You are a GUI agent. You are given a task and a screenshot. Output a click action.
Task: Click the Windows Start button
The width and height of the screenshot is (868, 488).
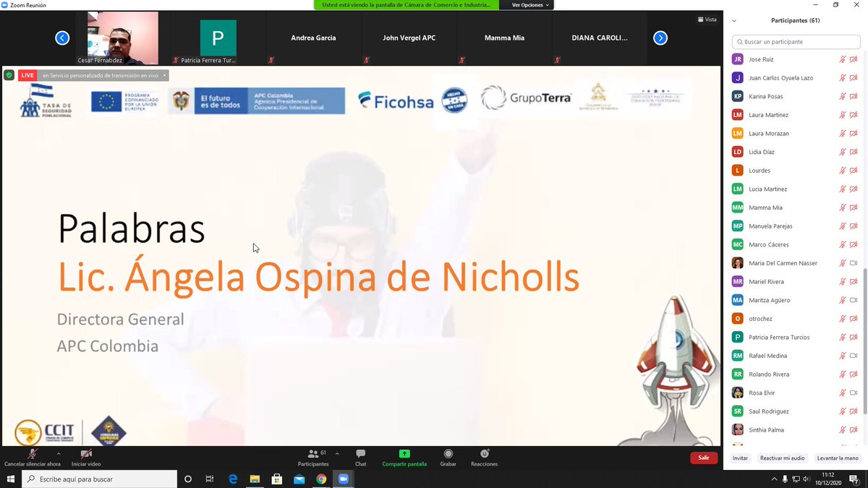pyautogui.click(x=11, y=479)
